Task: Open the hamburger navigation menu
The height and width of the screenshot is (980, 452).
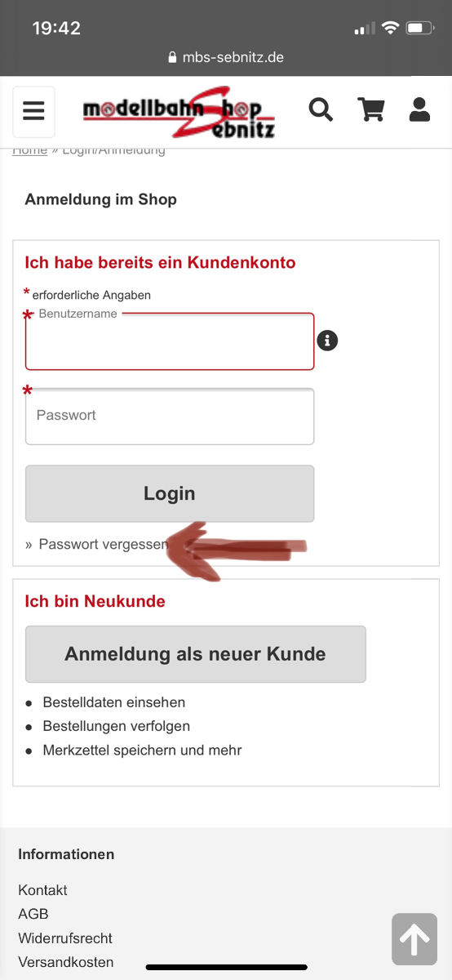Action: click(x=33, y=110)
